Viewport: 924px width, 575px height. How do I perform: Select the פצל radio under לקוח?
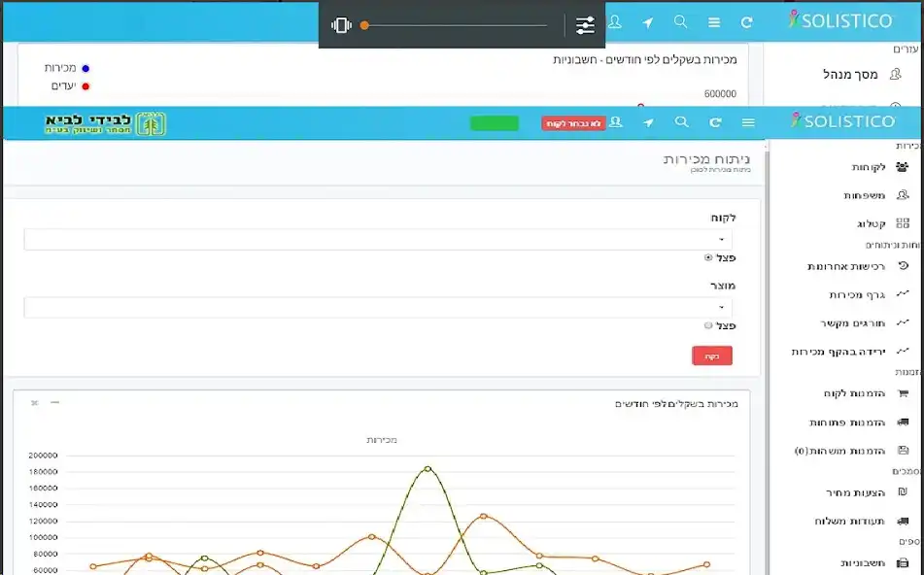708,257
